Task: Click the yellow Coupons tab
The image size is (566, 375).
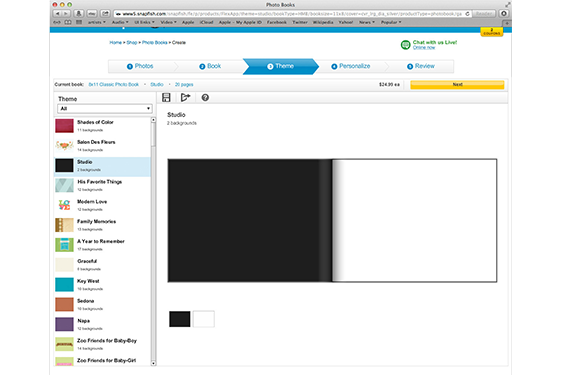Action: [492, 32]
